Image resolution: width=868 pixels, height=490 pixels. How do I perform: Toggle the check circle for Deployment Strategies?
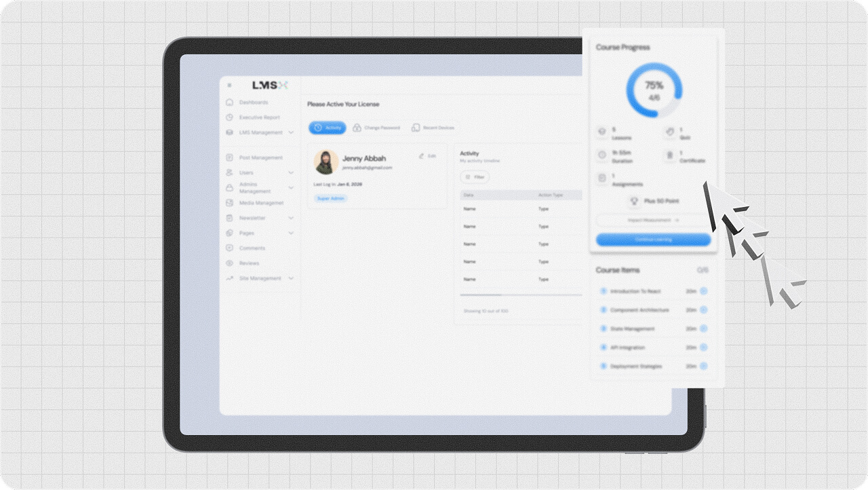[703, 366]
